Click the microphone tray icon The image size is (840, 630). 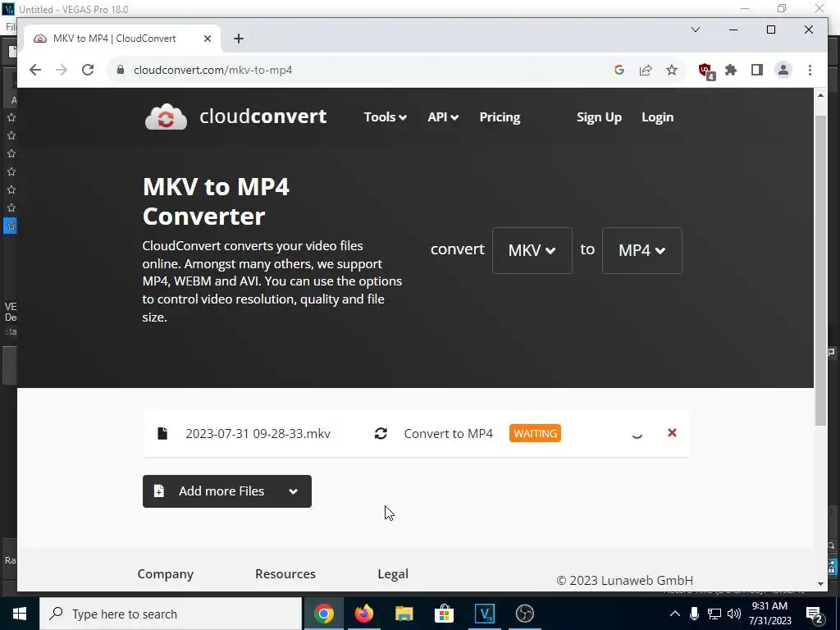(x=694, y=614)
